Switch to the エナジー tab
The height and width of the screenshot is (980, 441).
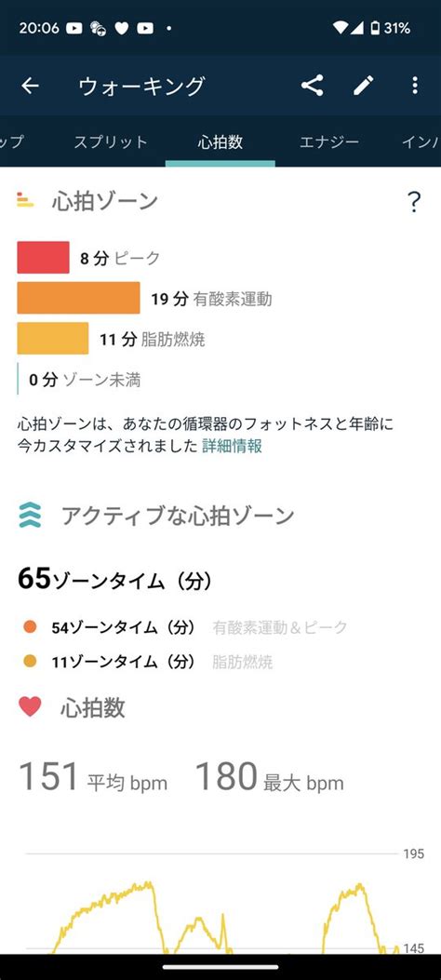[x=329, y=141]
